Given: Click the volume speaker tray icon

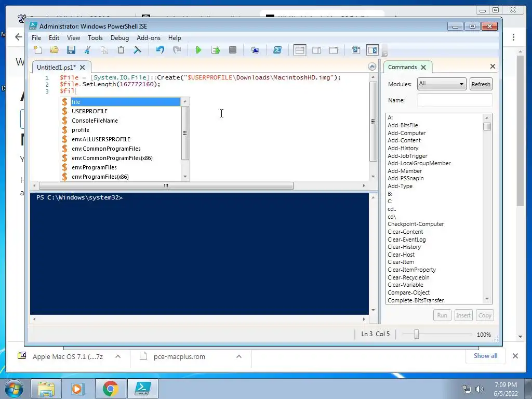Looking at the screenshot, I should click(479, 389).
